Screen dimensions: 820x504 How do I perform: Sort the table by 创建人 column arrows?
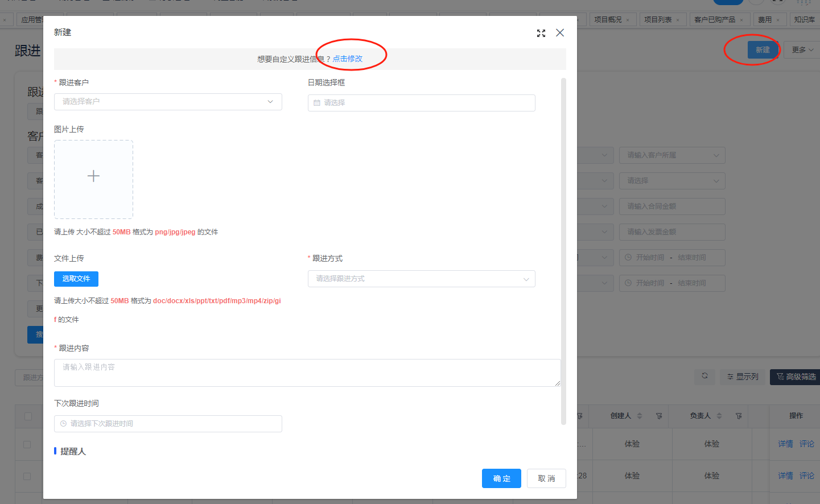[640, 416]
